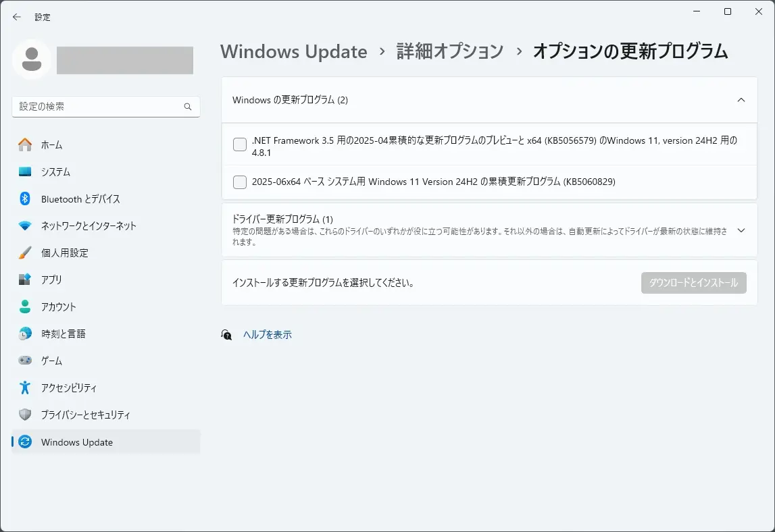Go to 詳細オプション breadcrumb
775x532 pixels.
click(450, 51)
